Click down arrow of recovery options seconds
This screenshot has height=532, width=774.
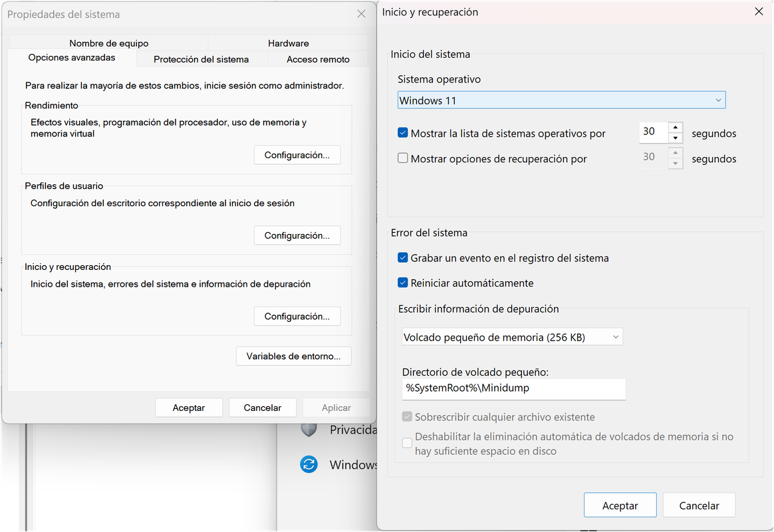tap(676, 164)
